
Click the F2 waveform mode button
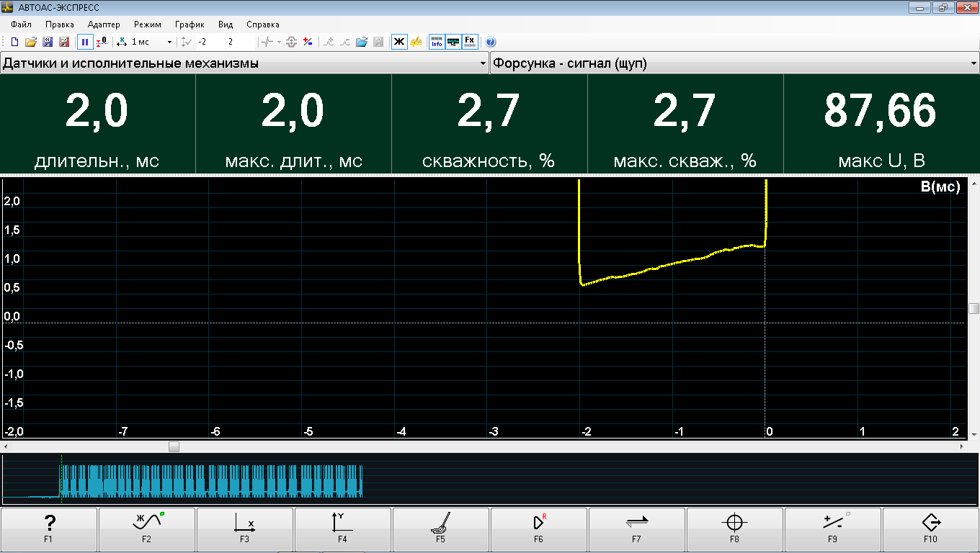146,529
